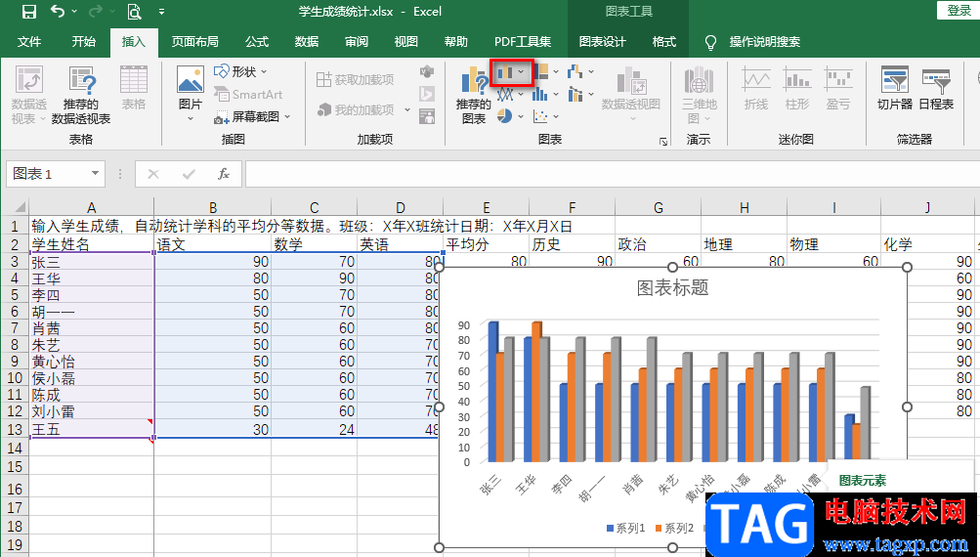Image resolution: width=980 pixels, height=557 pixels.
Task: Insert a 日程表 timeline filter
Action: 936,88
